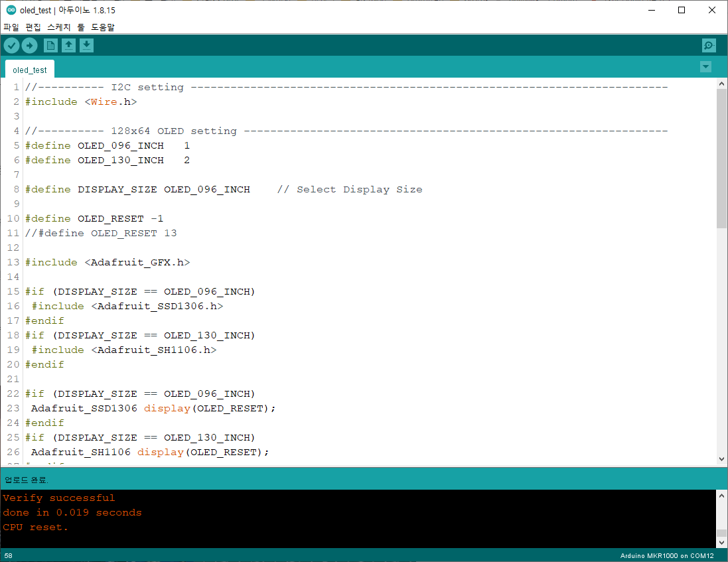Click the '128x64 OLED setting' comment line
The image size is (728, 562).
346,131
